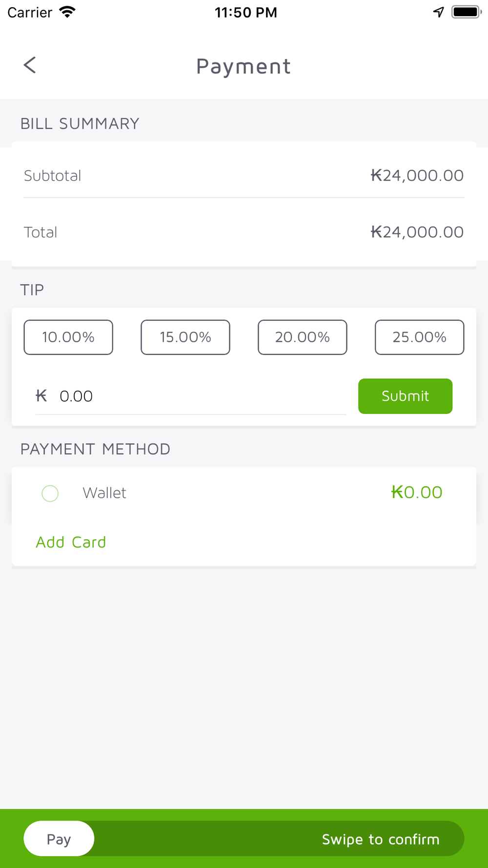Viewport: 488px width, 868px height.
Task: Tap the battery icon in the status bar
Action: pos(467,12)
